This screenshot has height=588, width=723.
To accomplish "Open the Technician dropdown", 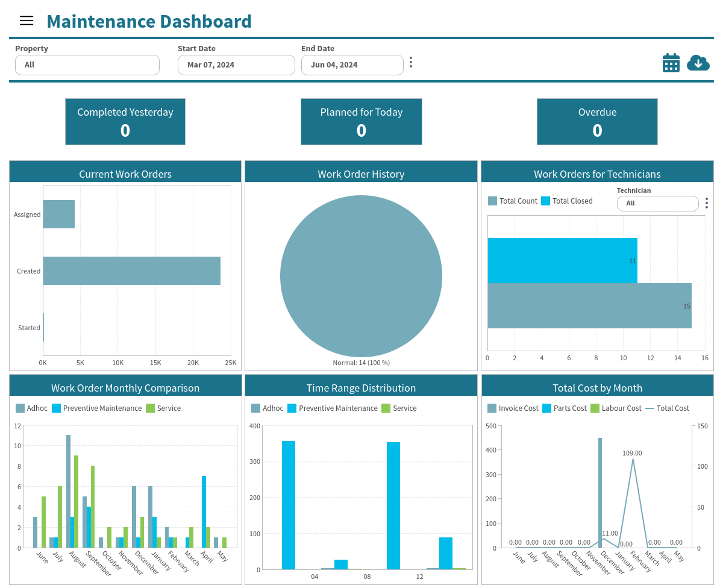I will [658, 204].
